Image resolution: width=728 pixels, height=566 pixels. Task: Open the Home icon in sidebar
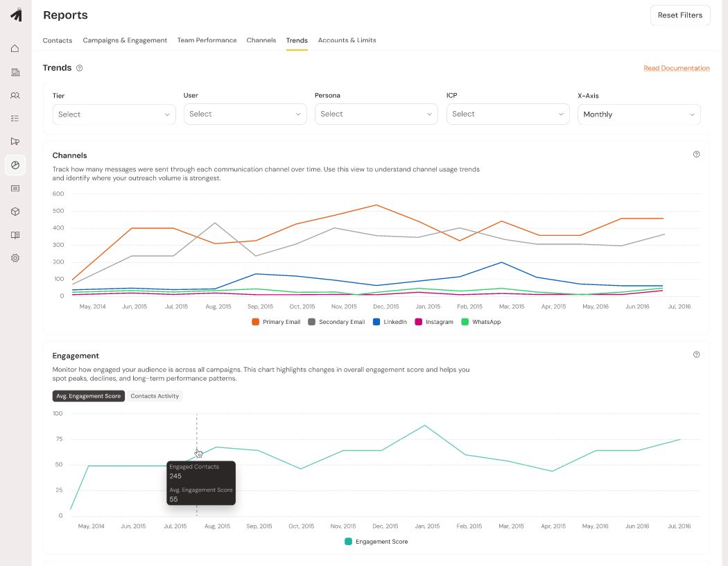click(x=15, y=49)
